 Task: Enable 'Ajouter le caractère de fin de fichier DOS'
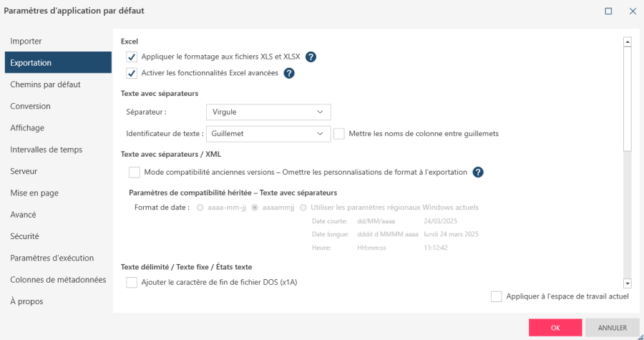point(132,282)
